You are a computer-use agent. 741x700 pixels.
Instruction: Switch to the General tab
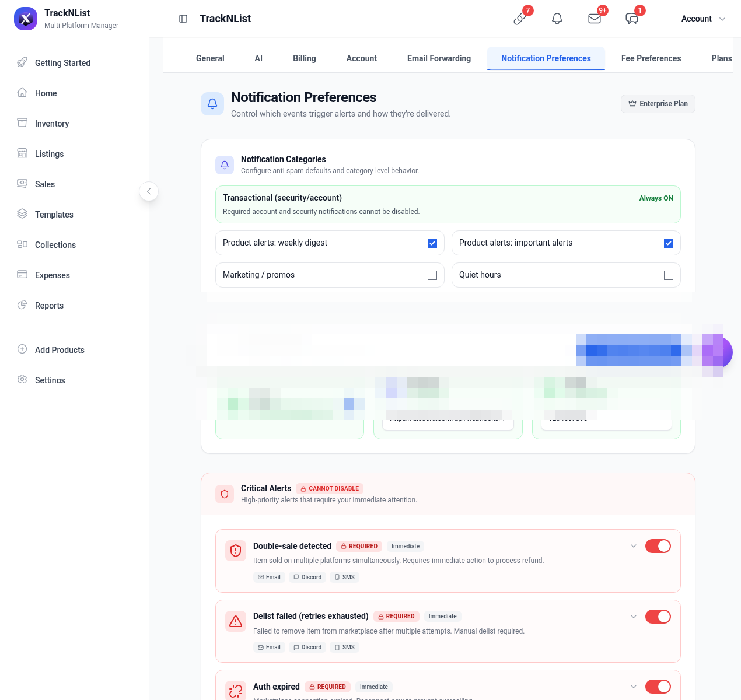210,58
